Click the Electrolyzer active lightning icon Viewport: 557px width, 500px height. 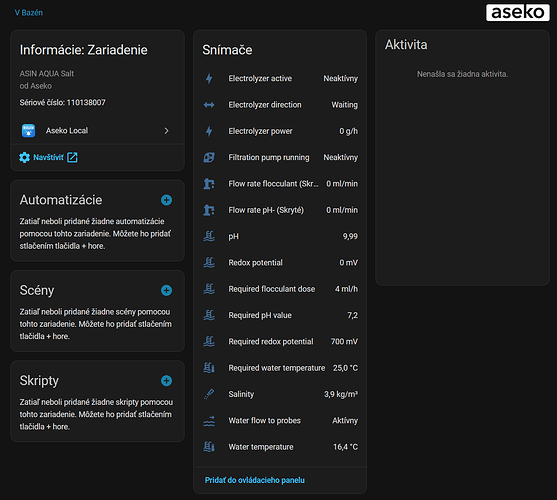[209, 78]
